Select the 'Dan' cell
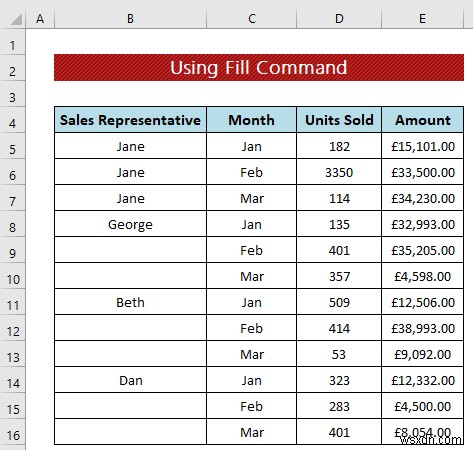 130,380
